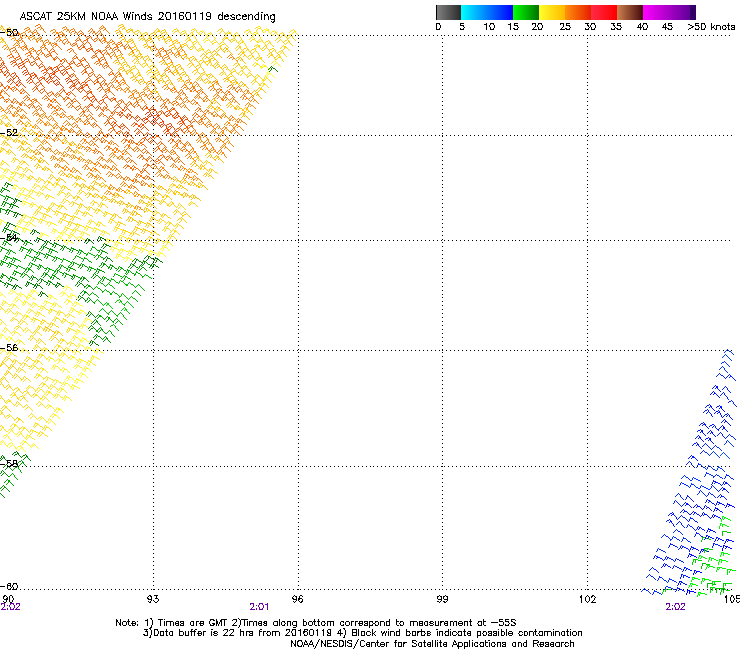Viewport: 740px width, 650px height.
Task: Click the '90' longitude axis label
Action: coord(8,599)
